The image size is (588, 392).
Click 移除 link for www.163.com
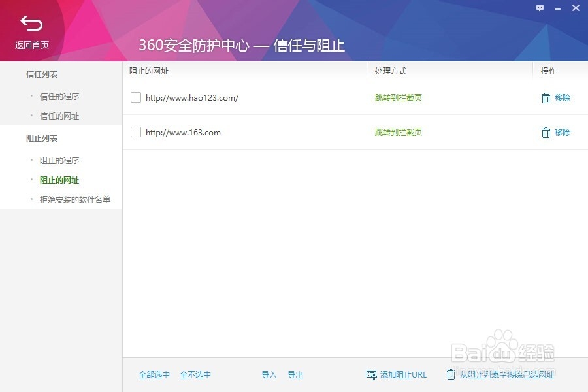point(563,132)
